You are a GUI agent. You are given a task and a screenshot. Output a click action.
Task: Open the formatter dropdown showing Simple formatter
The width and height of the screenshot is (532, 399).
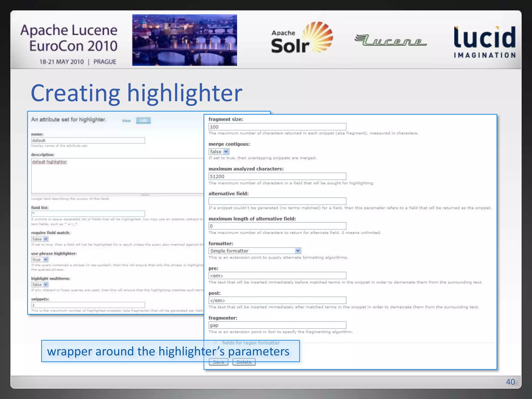(x=255, y=251)
